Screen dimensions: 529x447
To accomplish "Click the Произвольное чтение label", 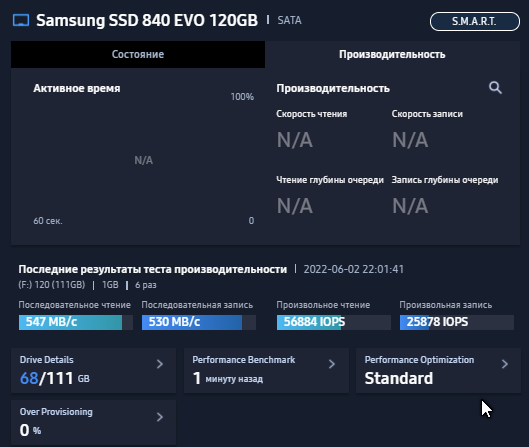I will 323,305.
